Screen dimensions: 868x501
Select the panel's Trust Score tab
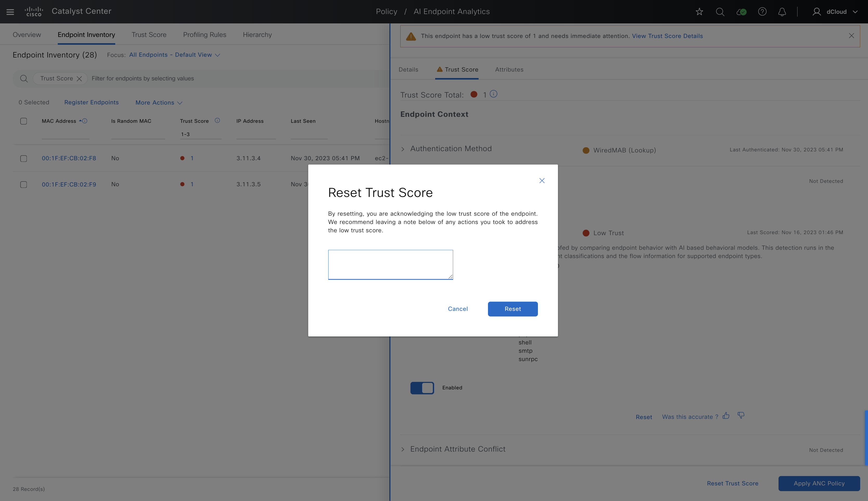point(457,69)
